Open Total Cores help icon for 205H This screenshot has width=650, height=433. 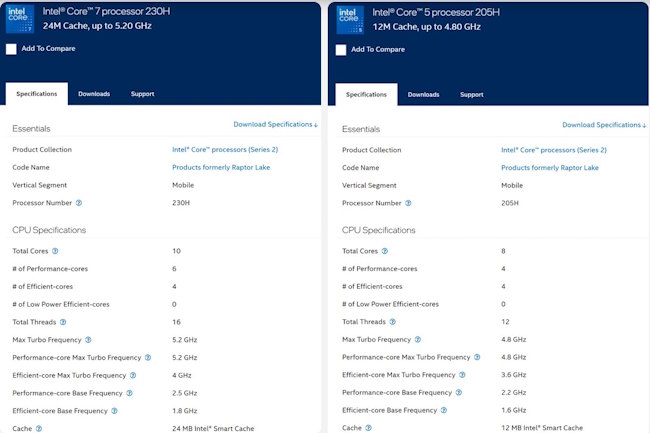pyautogui.click(x=385, y=251)
